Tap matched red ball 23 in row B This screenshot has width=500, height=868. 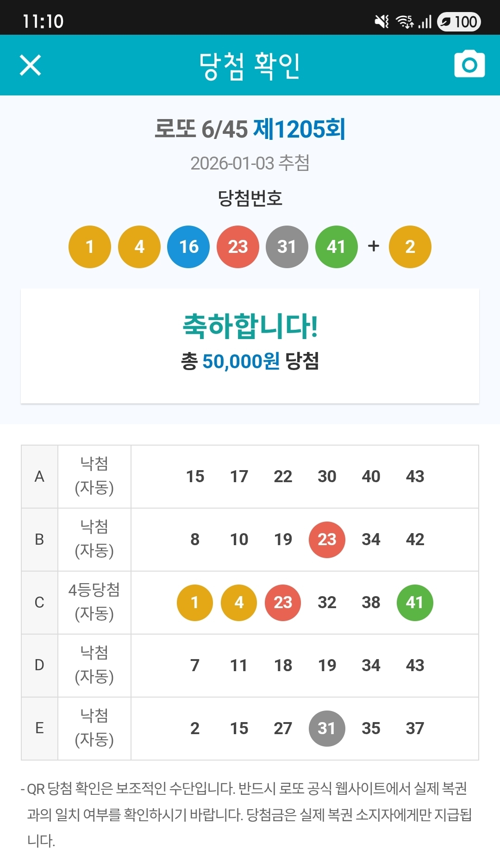(327, 540)
